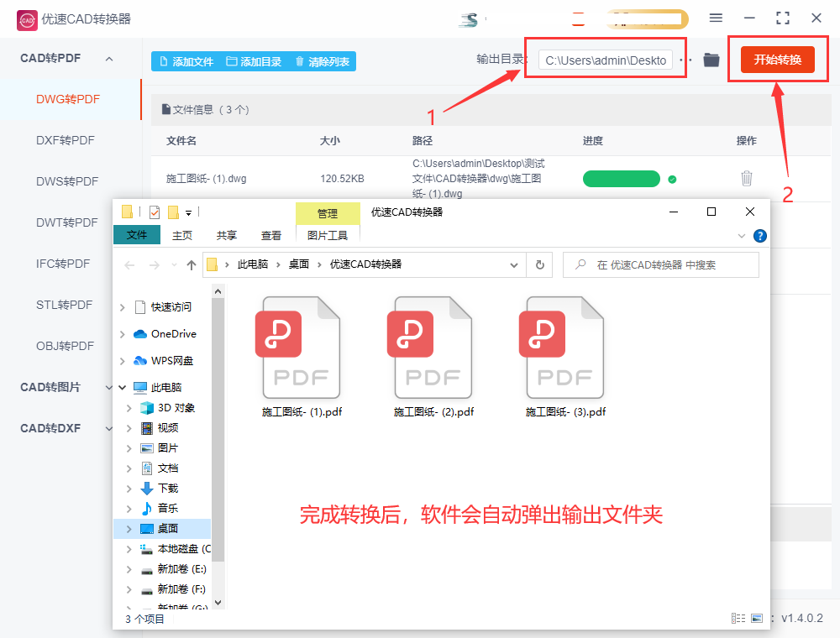
Task: Click the Explorer help question mark icon
Action: 759,236
